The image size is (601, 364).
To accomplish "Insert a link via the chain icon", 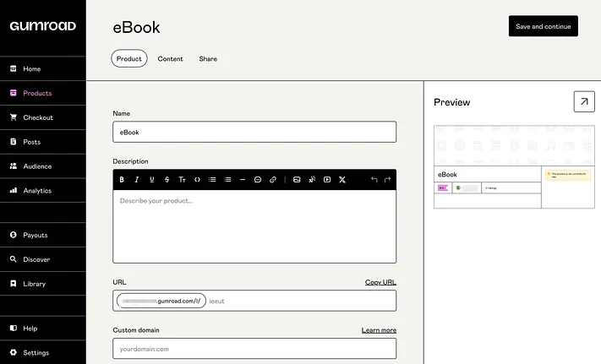I will tap(273, 180).
